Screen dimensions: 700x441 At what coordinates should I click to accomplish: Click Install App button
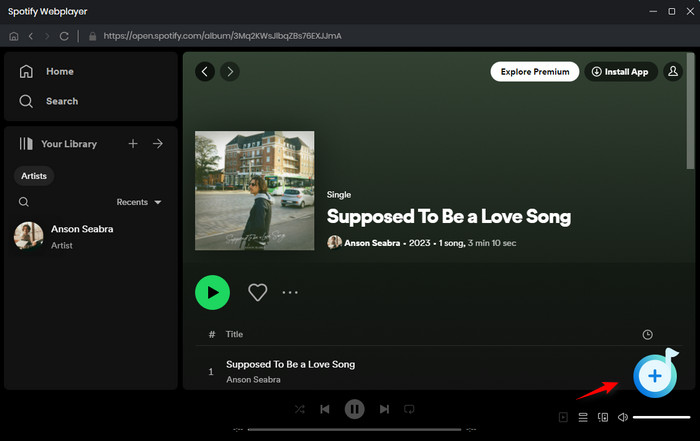(621, 71)
